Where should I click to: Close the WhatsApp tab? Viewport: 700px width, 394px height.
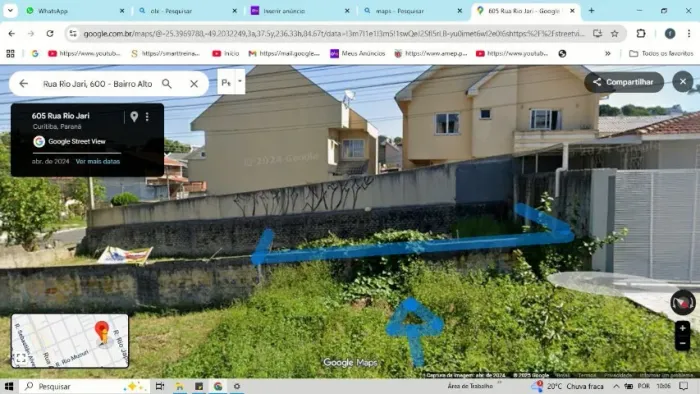tap(122, 11)
